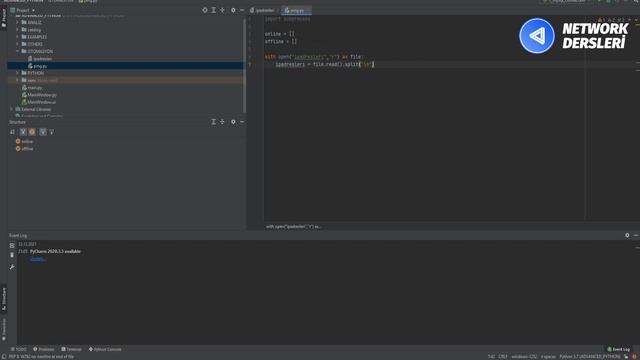
Task: Select ipadresler file in project tree
Action: pos(40,58)
